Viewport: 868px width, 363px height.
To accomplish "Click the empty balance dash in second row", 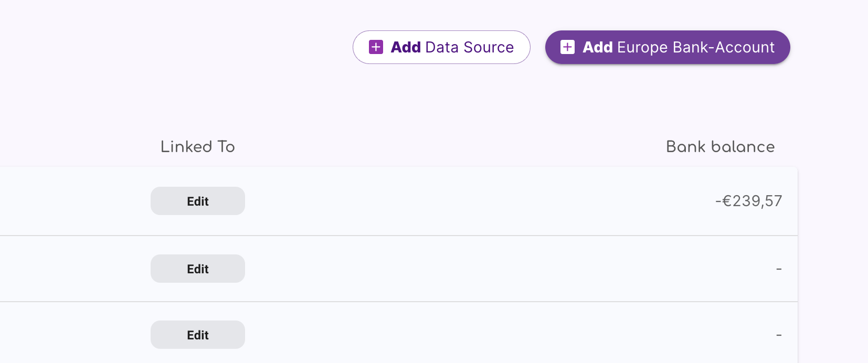I will 779,269.
